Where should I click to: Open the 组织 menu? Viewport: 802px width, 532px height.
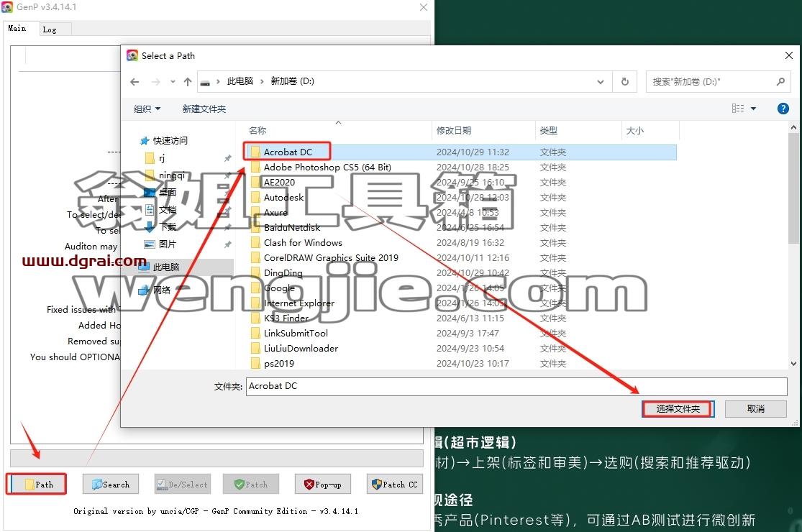coord(147,109)
